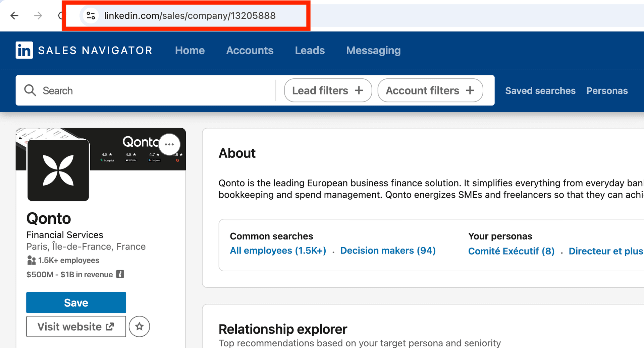
Task: Click the browser back arrow
Action: 14,15
